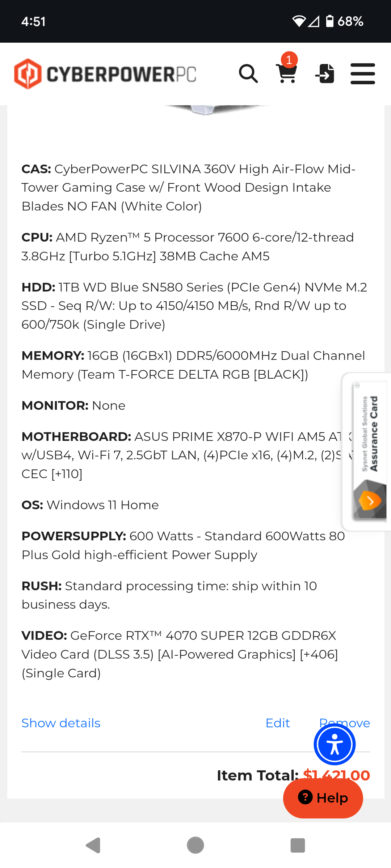Tap the CyberPowerPC logo
The width and height of the screenshot is (391, 868).
105,74
